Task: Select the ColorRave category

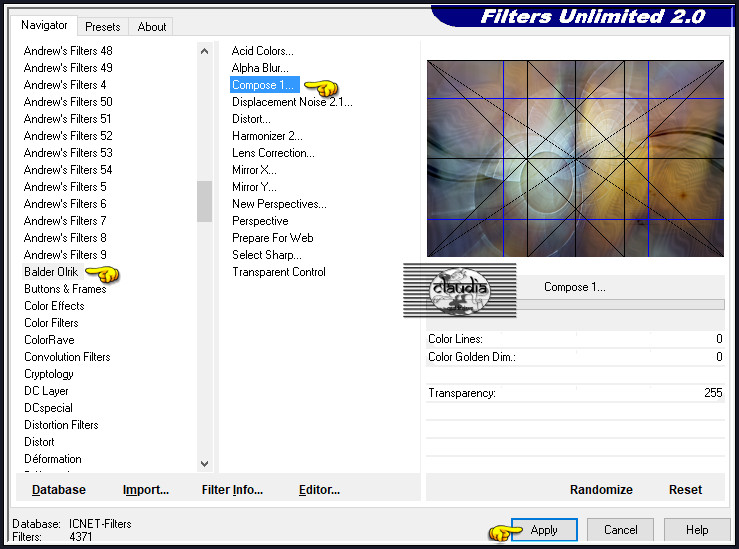Action: tap(49, 340)
